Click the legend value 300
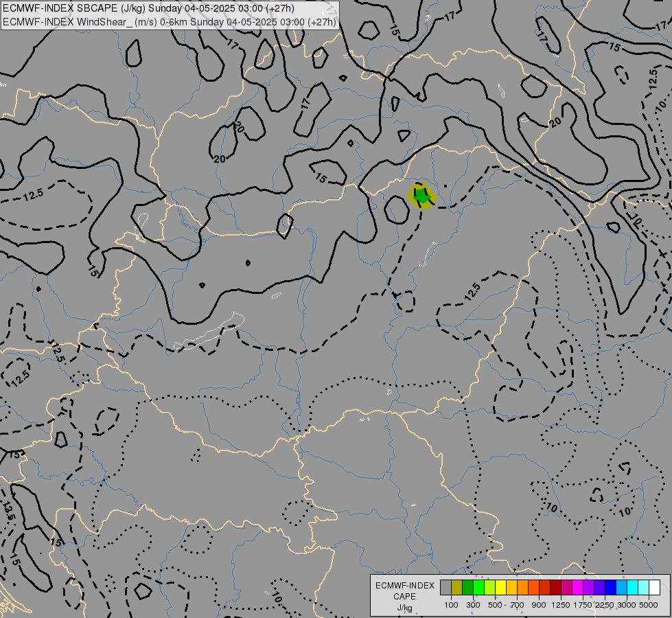 (x=473, y=605)
